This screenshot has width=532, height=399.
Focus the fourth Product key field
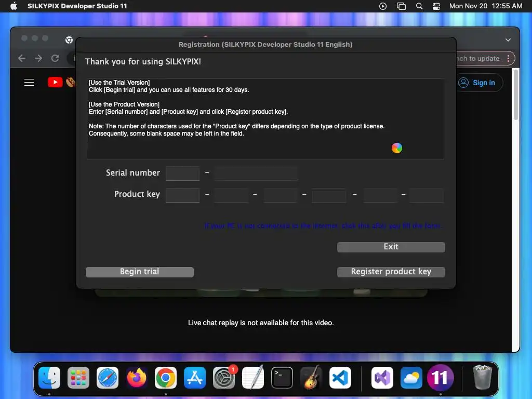pyautogui.click(x=329, y=195)
